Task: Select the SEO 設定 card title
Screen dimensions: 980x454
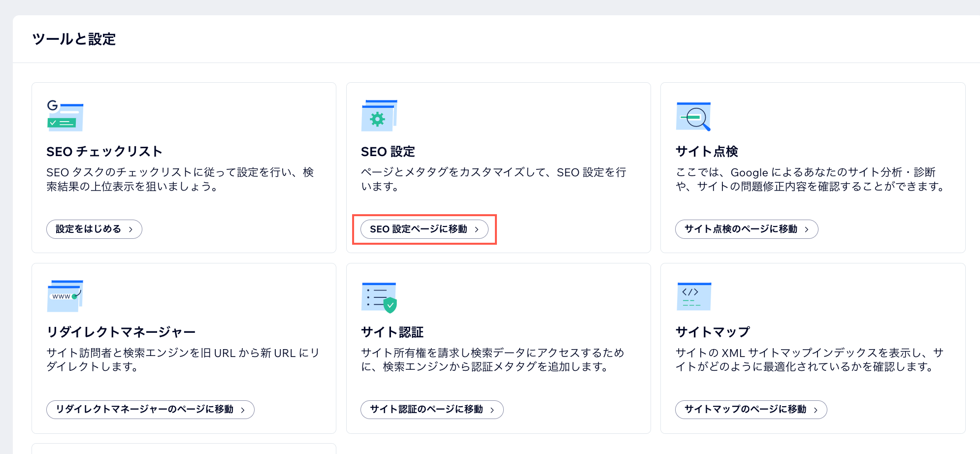Action: tap(388, 152)
